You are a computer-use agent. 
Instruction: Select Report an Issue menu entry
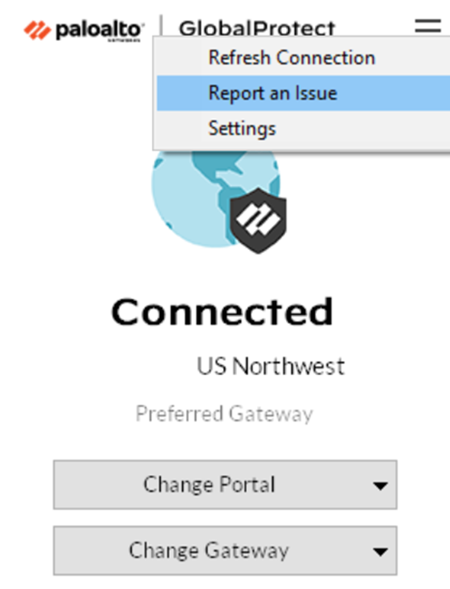point(303,93)
